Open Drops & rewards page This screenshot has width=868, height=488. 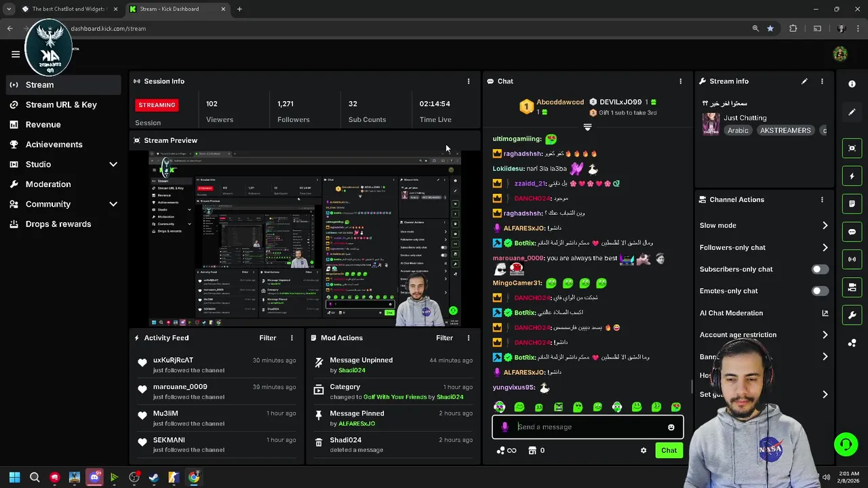tap(64, 224)
